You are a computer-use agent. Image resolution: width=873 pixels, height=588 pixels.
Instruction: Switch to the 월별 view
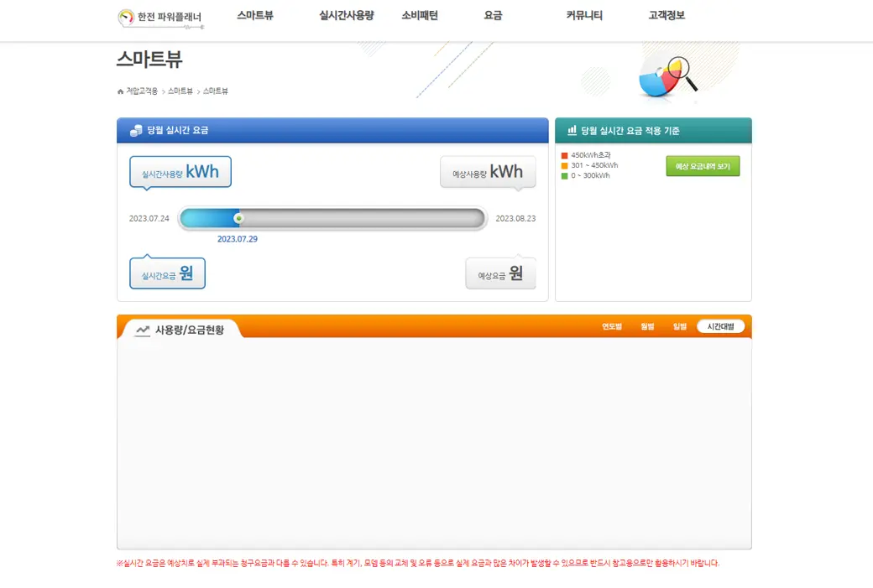[646, 326]
